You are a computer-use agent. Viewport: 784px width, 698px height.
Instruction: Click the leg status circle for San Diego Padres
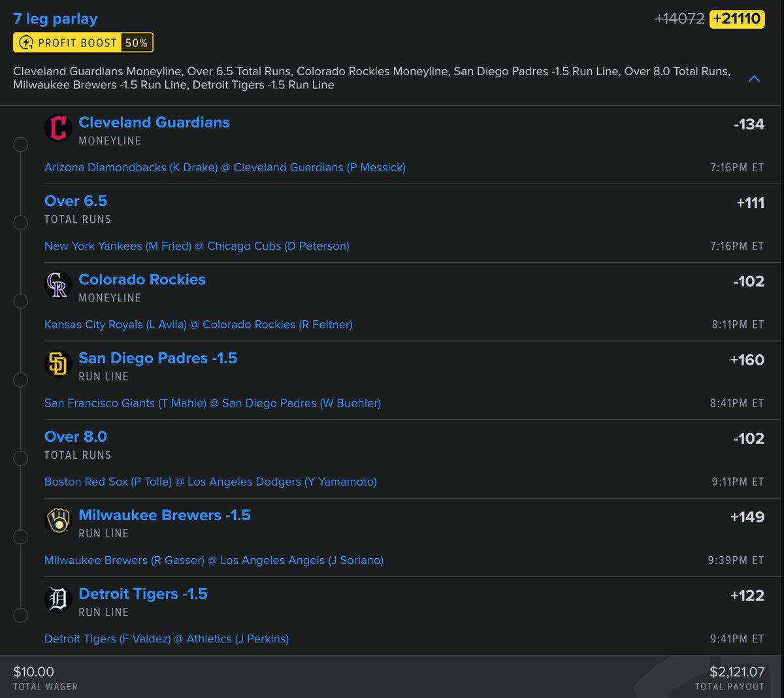(21, 380)
